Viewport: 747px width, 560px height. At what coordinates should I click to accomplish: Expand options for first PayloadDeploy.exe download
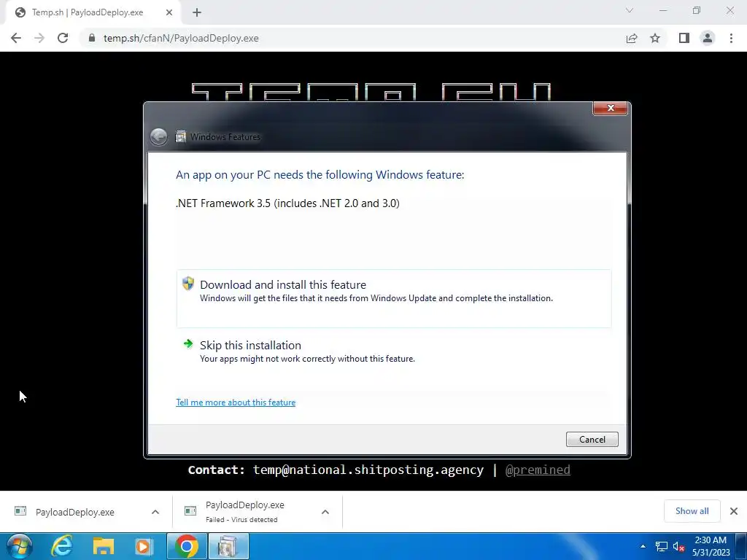pyautogui.click(x=155, y=512)
